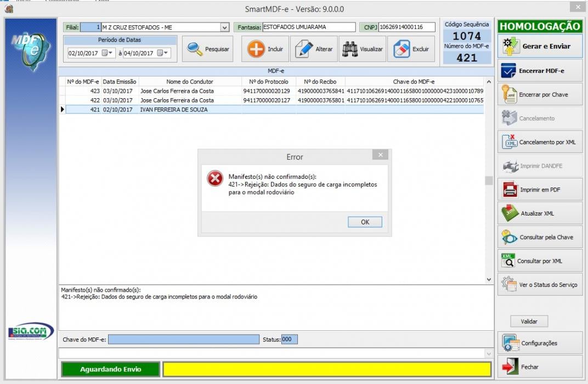Click the Nº do Recibo column header
This screenshot has width=588, height=384.
[x=320, y=81]
